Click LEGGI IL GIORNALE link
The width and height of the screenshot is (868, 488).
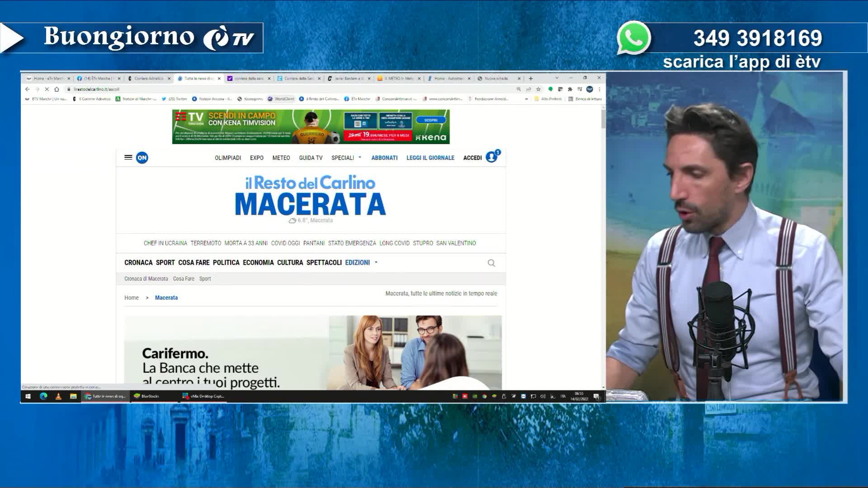tap(430, 158)
